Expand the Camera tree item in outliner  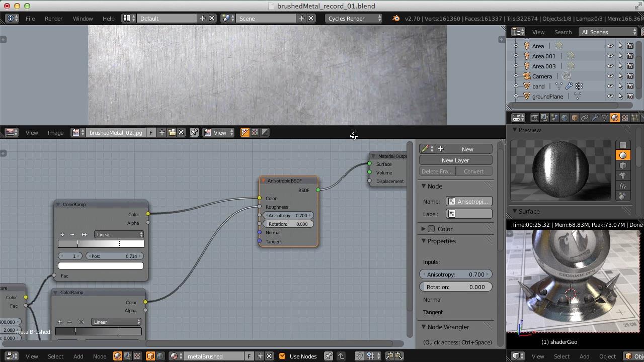point(516,76)
